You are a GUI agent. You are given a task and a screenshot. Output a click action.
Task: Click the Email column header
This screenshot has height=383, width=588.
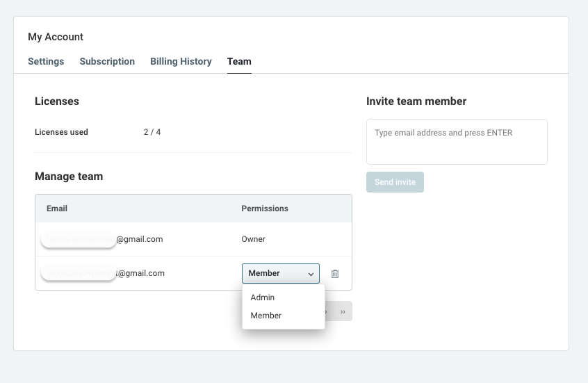pyautogui.click(x=57, y=209)
